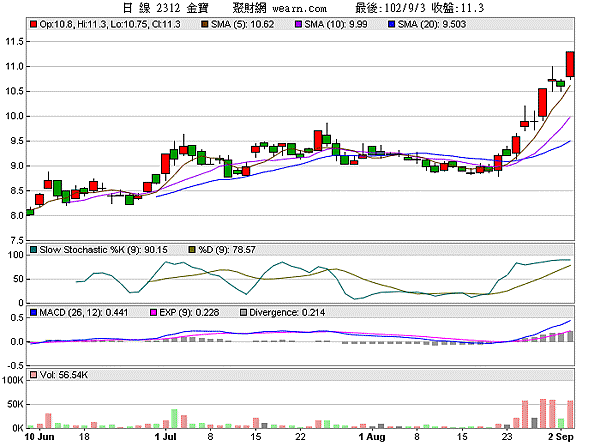The width and height of the screenshot is (600, 446).
Task: Click the 'Vol: 56.54K' label
Action: pos(64,375)
